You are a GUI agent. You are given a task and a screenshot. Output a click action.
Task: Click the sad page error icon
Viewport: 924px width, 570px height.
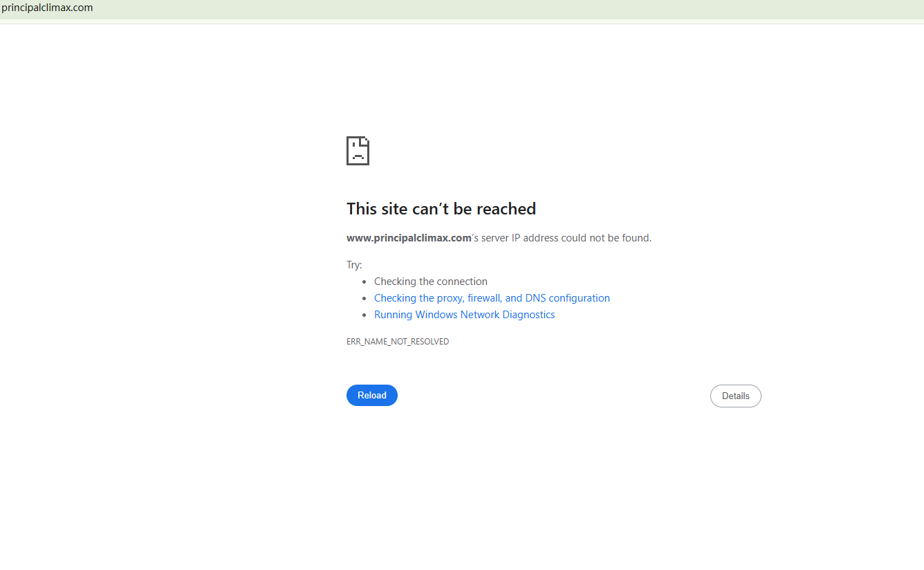[x=358, y=151]
